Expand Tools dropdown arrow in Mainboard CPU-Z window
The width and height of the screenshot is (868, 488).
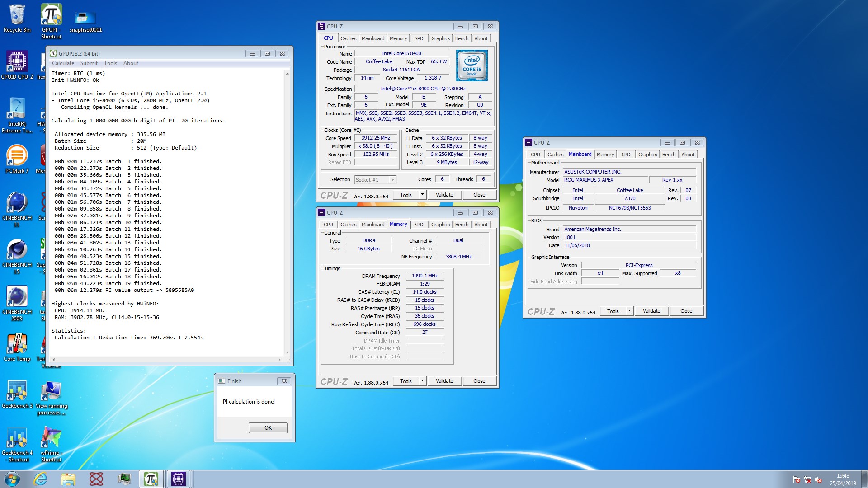(x=629, y=311)
